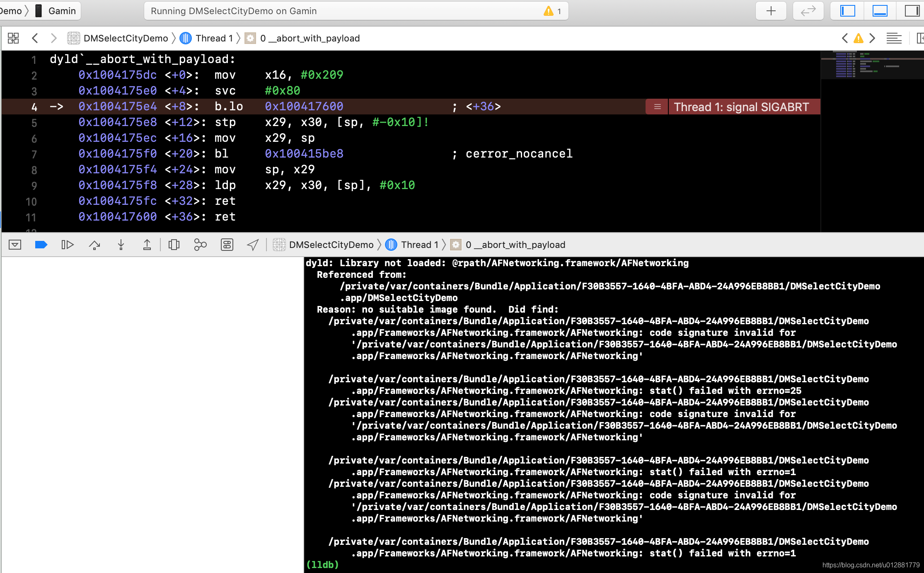Image resolution: width=924 pixels, height=573 pixels.
Task: Deactivate breakpoints with the blue flag toggle
Action: click(x=41, y=245)
